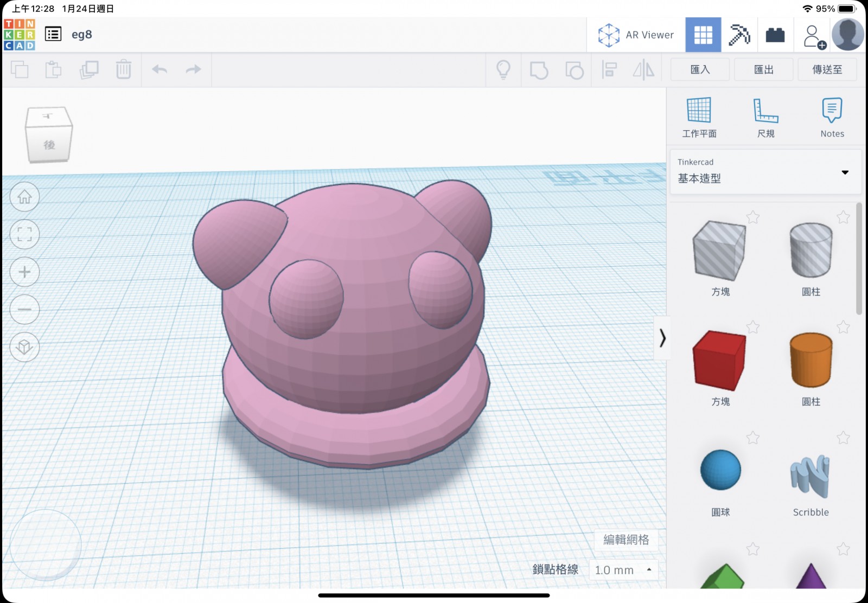
Task: Click the zoom in plus button
Action: click(24, 272)
